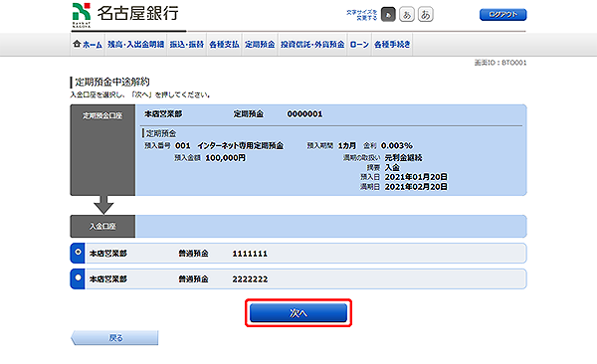This screenshot has height=364, width=597.
Task: Click the 定期預金口座 label
Action: 102,115
